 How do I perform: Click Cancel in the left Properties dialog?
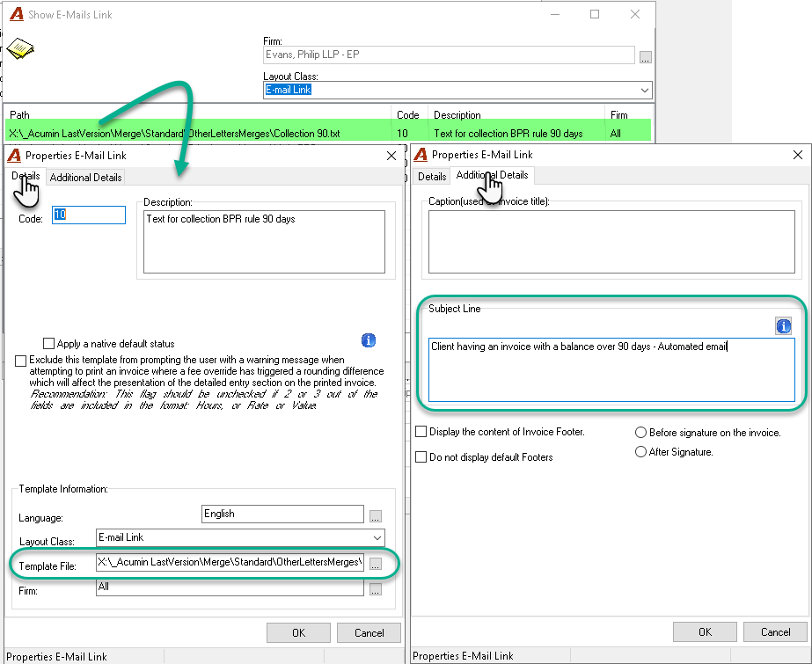coord(369,633)
